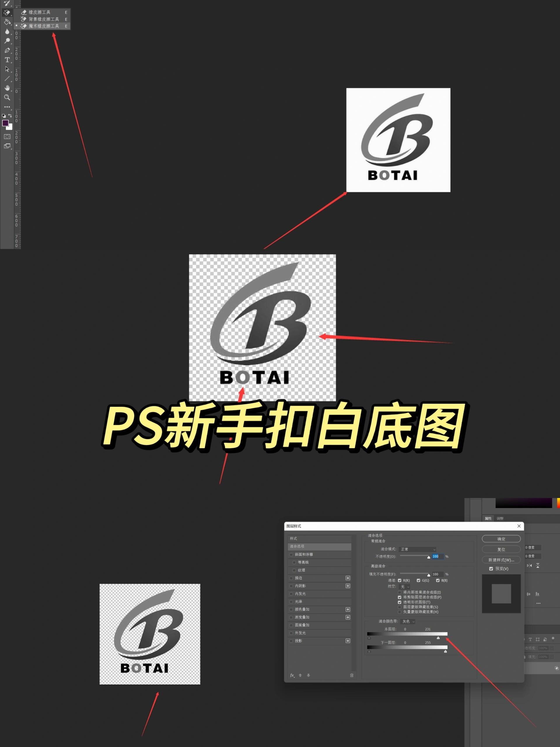This screenshot has height=747, width=560.
Task: Move effect down arrow in 图层样式
Action: [x=308, y=675]
